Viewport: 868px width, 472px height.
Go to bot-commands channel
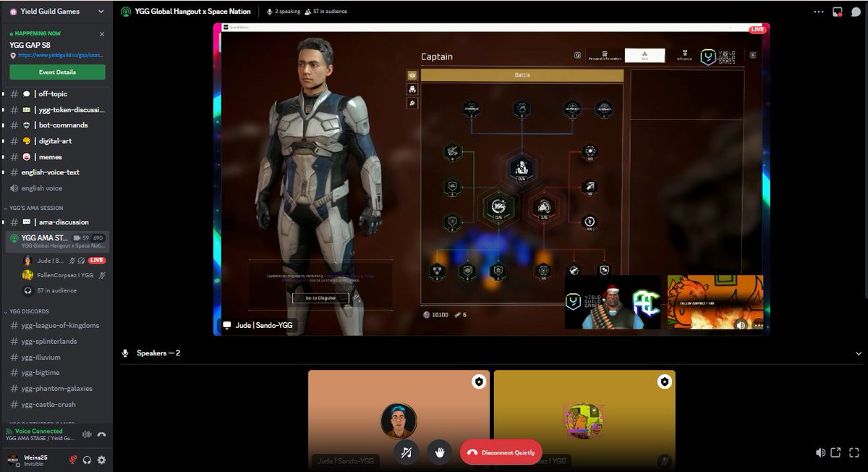pos(56,125)
